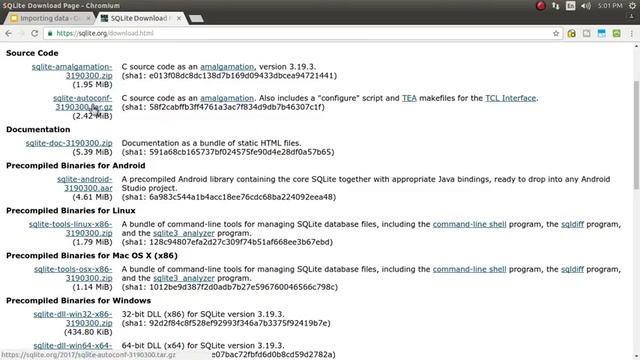Viewport: 640px width, 360px height.
Task: Open sqldiff link under Linux binaries
Action: click(572, 224)
